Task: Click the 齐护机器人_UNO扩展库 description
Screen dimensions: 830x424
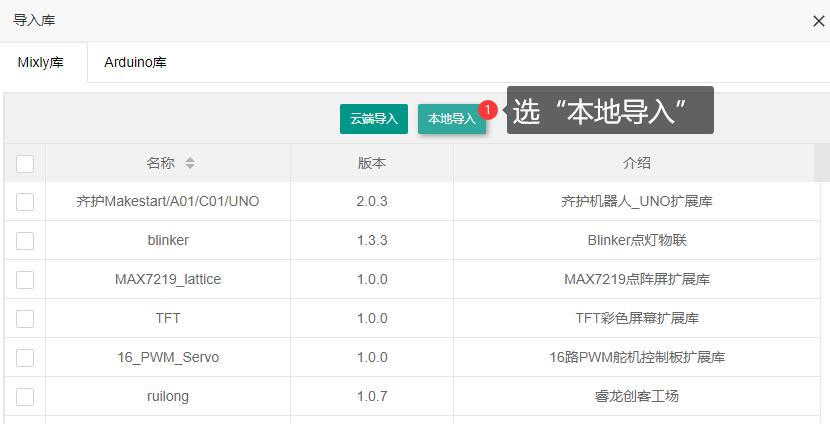Action: pos(636,202)
